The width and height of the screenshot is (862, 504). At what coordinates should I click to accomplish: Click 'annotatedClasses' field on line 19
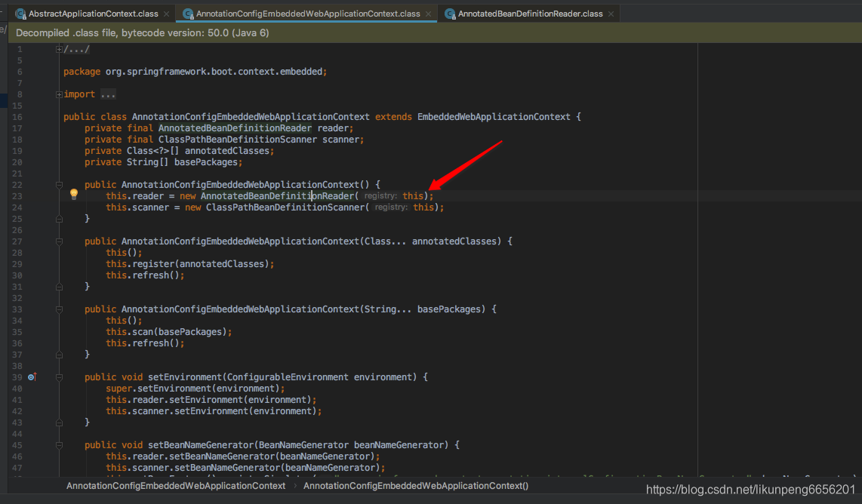(227, 151)
